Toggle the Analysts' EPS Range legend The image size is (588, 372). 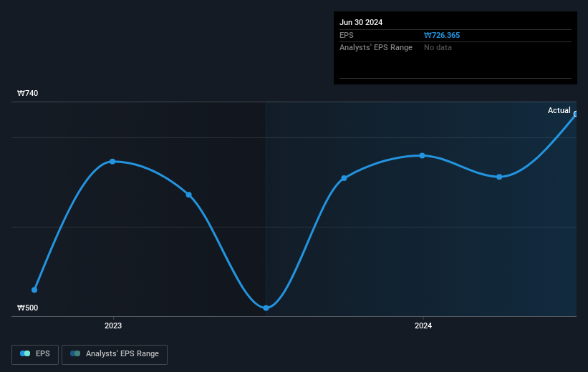click(115, 354)
